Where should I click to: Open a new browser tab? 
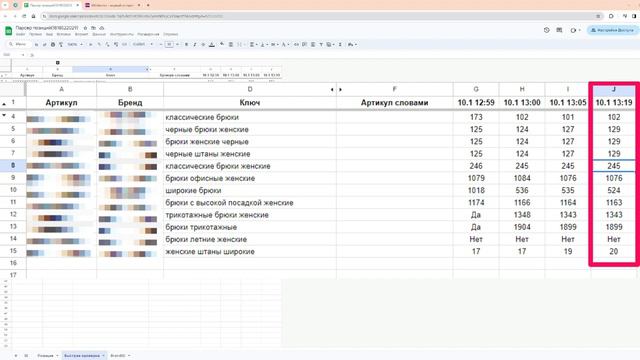click(148, 5)
